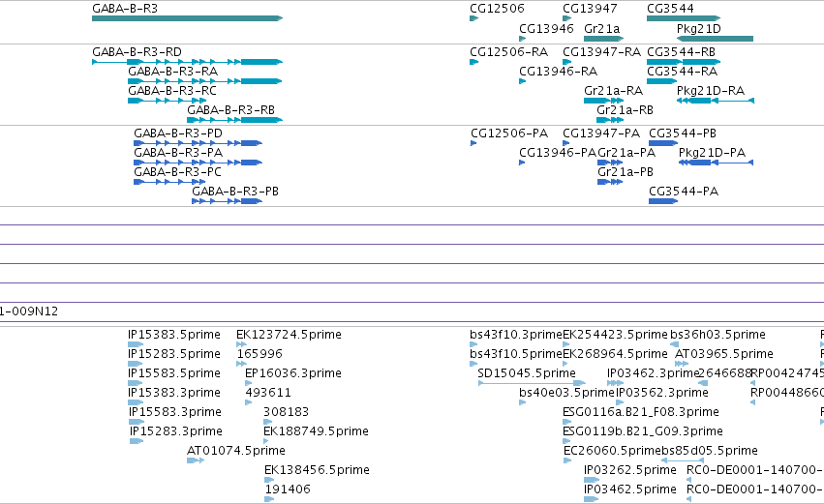Image resolution: width=824 pixels, height=504 pixels.
Task: Click the Pkg21D-RA transcript
Action: [x=716, y=101]
